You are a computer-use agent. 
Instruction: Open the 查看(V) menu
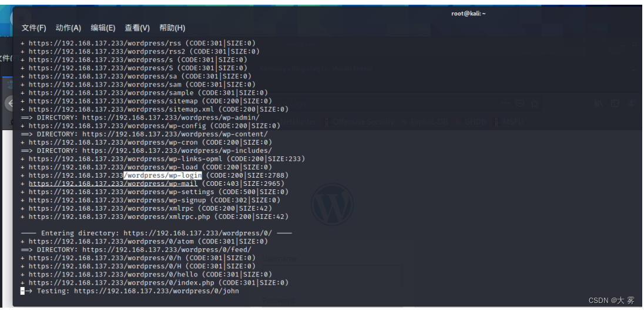point(137,28)
